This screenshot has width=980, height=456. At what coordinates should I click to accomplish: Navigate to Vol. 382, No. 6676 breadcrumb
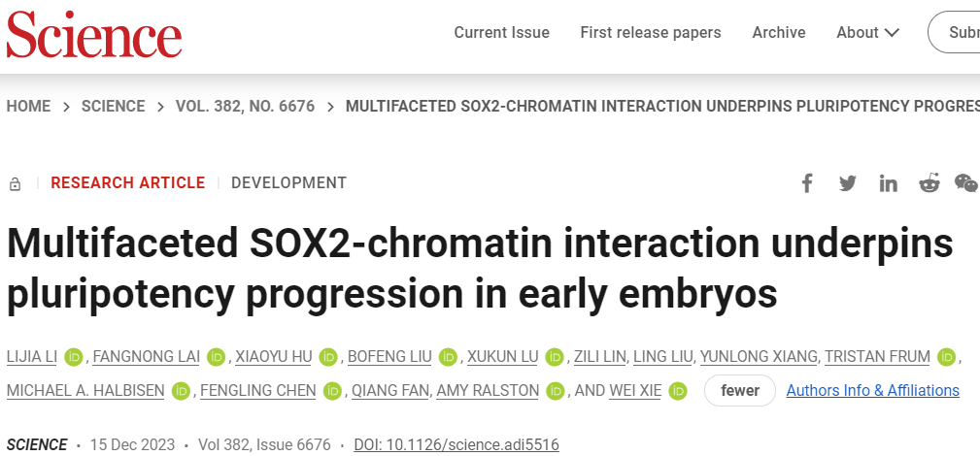(245, 107)
